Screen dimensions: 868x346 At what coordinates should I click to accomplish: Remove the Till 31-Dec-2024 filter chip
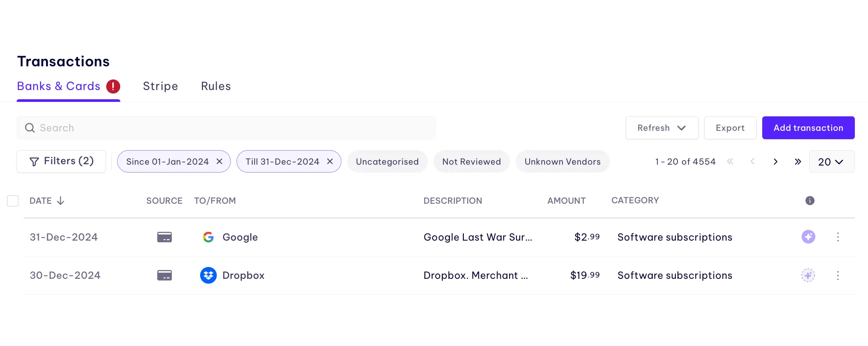coord(330,162)
